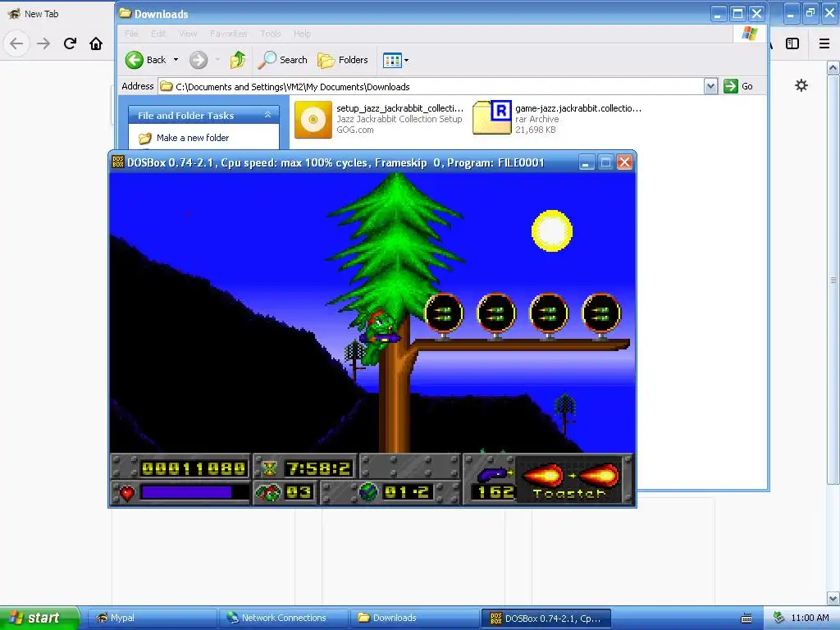This screenshot has width=840, height=630.
Task: Open the browser sidebar panel icon
Action: pyautogui.click(x=792, y=43)
